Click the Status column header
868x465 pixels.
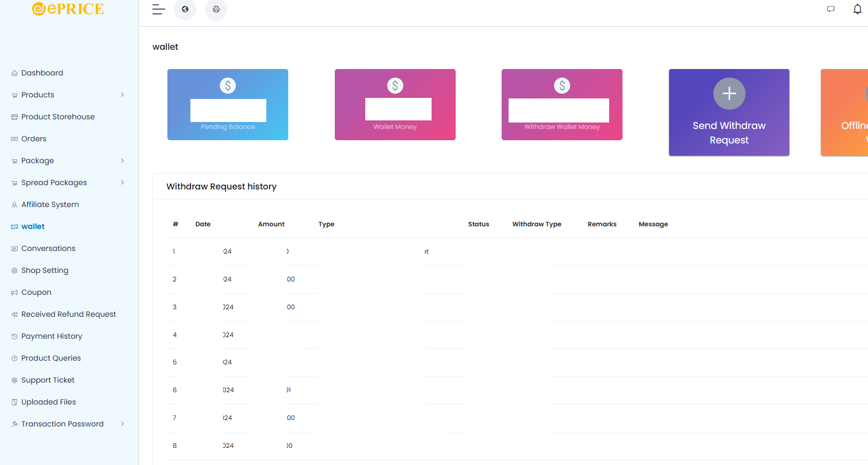[x=479, y=224]
